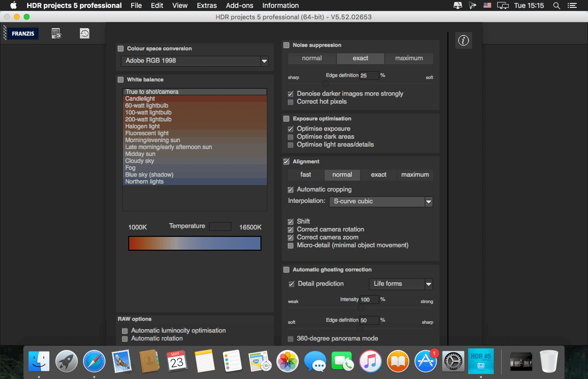Click HDR #5 app icon in dock

pos(481,361)
